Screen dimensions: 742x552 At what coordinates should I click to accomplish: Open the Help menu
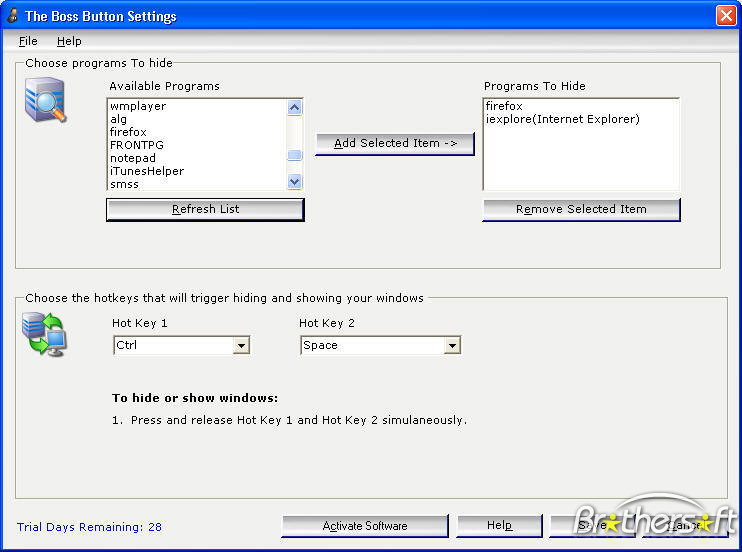[69, 41]
